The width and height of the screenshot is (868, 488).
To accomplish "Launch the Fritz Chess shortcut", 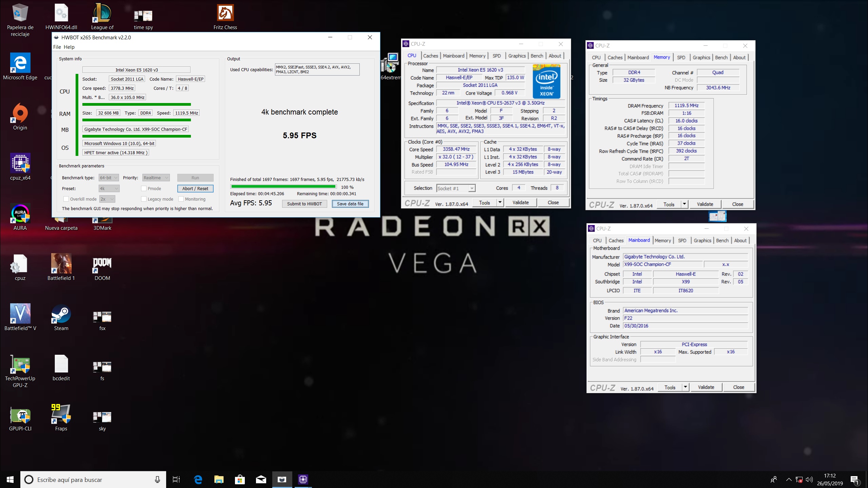I will coord(225,16).
